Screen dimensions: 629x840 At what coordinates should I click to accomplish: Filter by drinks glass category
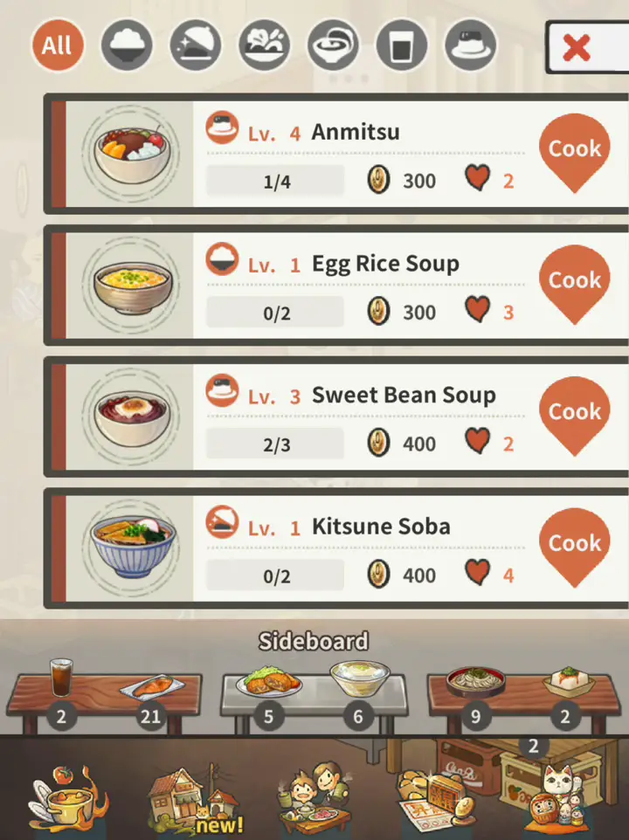tap(401, 45)
